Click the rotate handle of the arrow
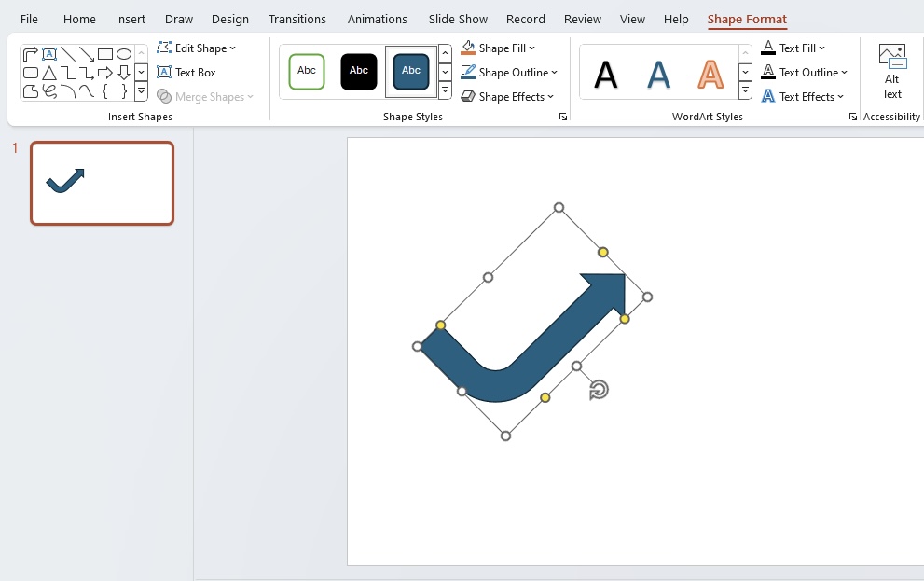 coord(599,390)
